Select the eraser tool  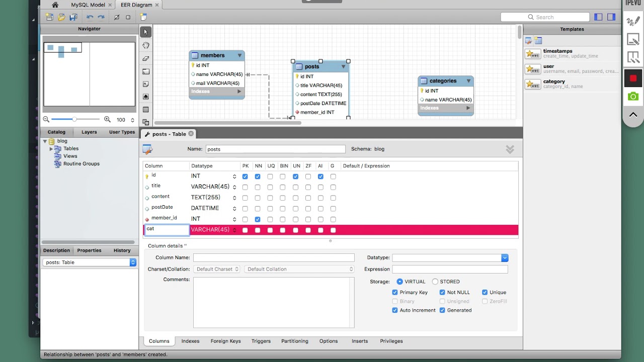point(146,58)
